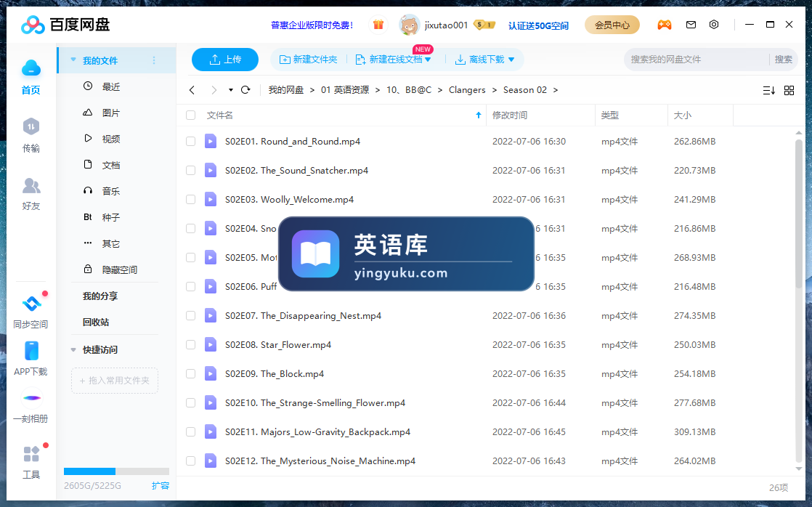The width and height of the screenshot is (812, 507).
Task: Click the sort order icon
Action: coord(768,91)
